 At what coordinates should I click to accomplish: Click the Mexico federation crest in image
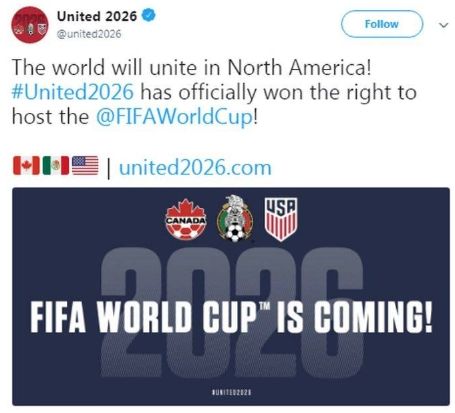coord(235,218)
